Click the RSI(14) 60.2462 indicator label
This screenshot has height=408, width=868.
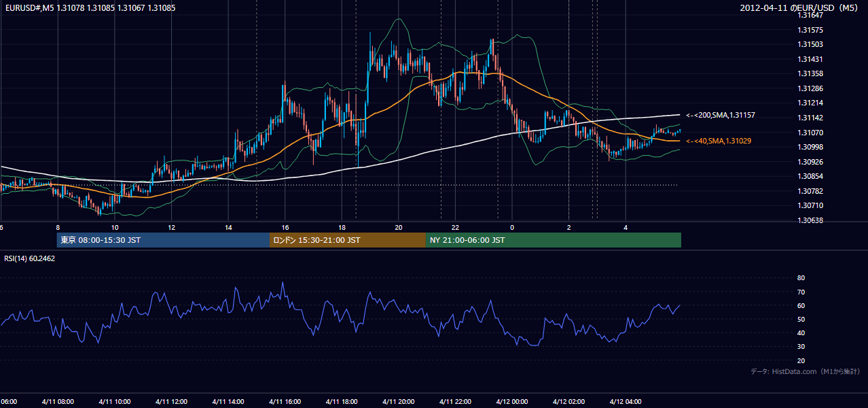tap(30, 258)
